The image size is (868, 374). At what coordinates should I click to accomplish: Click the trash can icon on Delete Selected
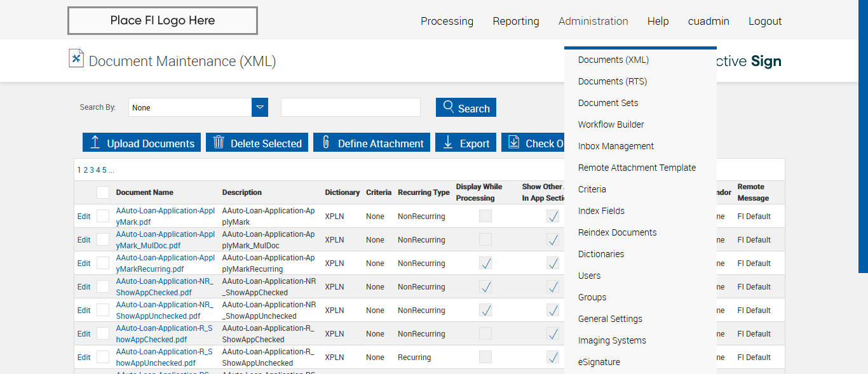(219, 142)
